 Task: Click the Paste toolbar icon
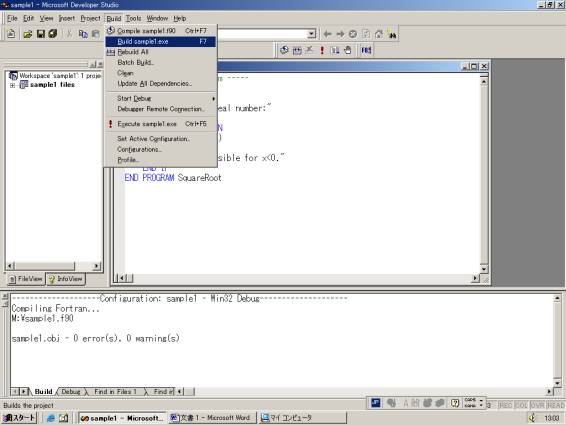coord(96,34)
